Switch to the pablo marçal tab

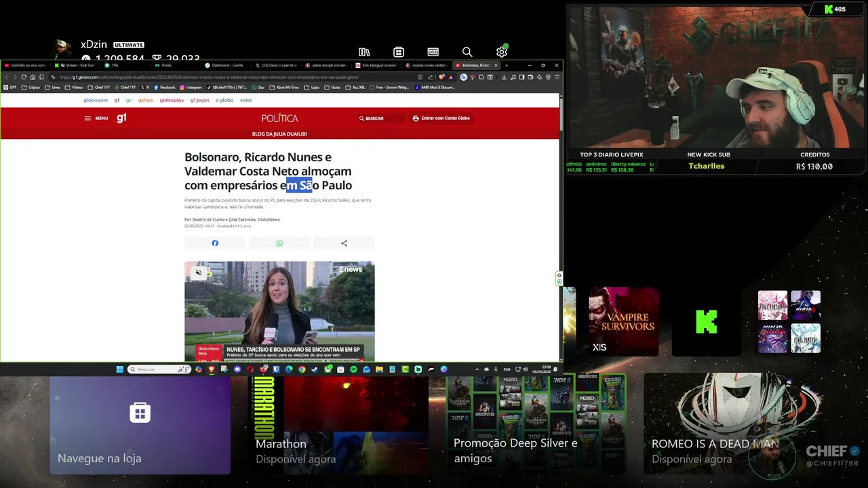point(325,65)
